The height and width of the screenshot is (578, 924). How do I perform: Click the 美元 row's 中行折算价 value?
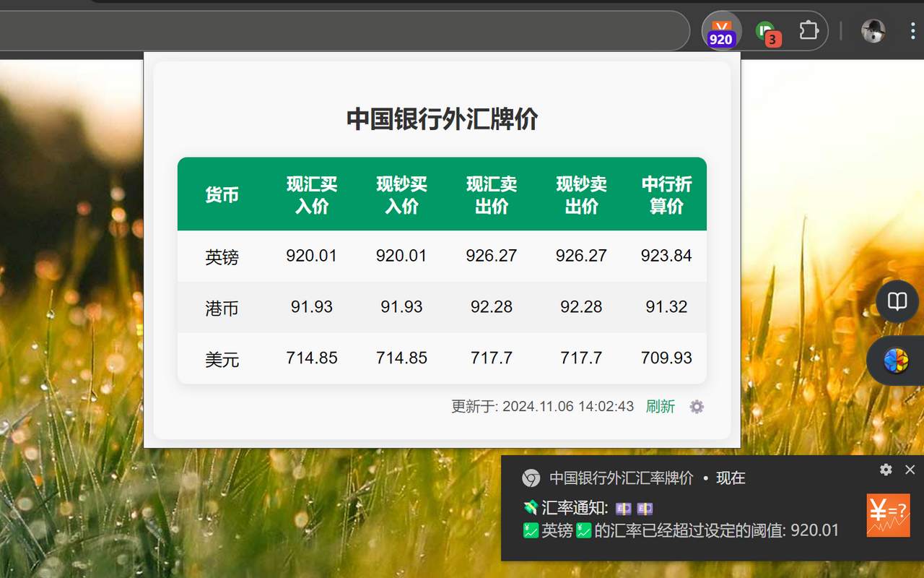coord(666,357)
